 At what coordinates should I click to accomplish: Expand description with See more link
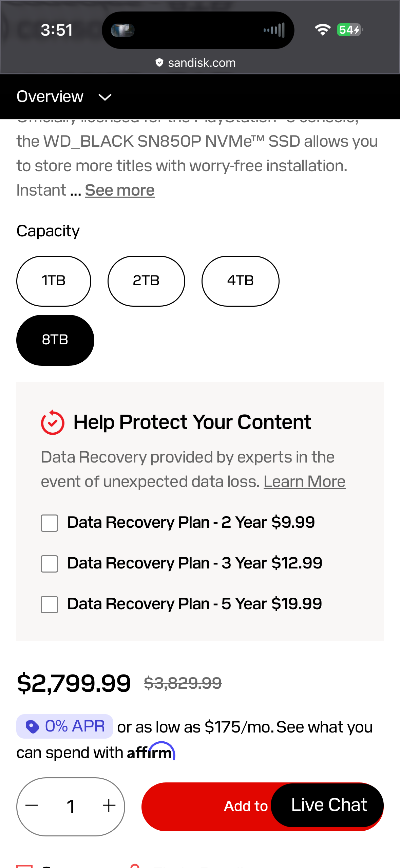[x=120, y=190]
